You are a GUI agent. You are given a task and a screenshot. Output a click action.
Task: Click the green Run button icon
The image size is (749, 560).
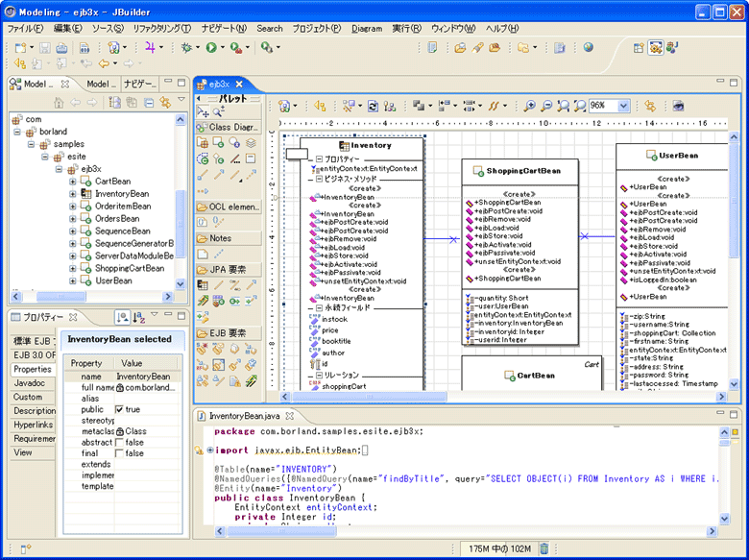211,47
